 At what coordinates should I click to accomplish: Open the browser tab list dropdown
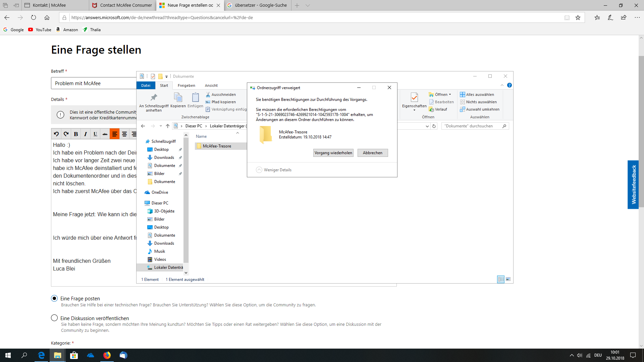[x=308, y=5]
